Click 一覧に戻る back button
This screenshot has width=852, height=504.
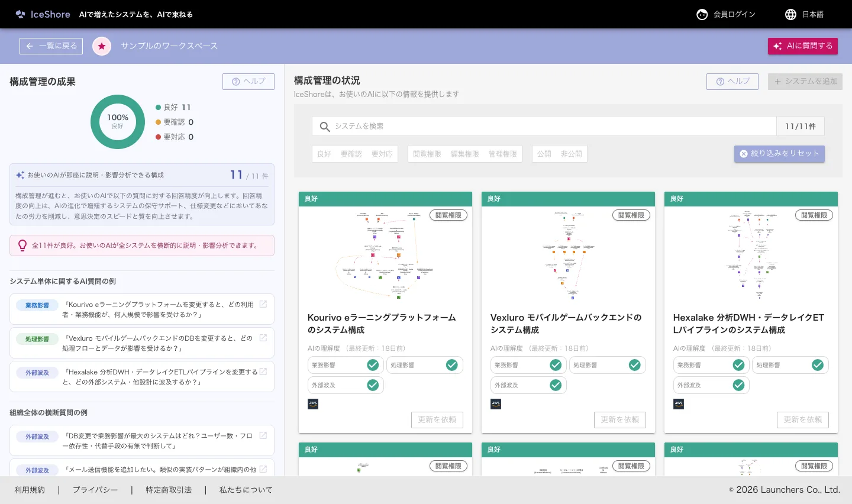point(51,46)
